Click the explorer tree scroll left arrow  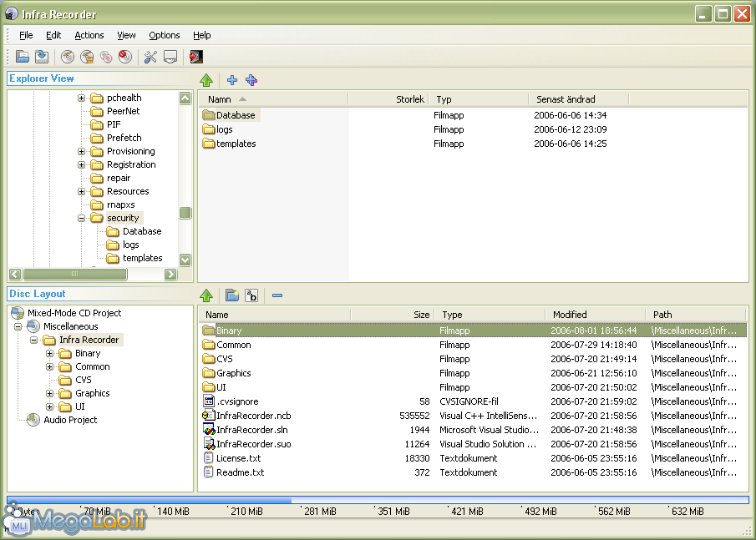tap(15, 274)
